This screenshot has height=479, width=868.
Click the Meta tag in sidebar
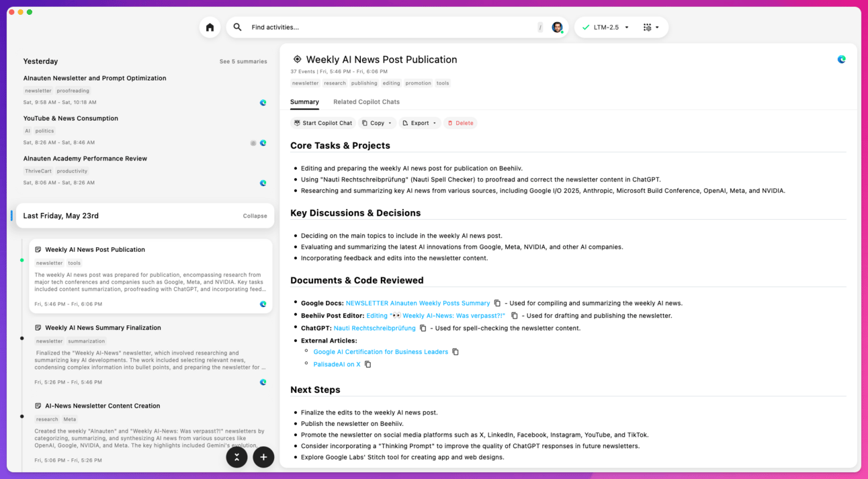[70, 419]
